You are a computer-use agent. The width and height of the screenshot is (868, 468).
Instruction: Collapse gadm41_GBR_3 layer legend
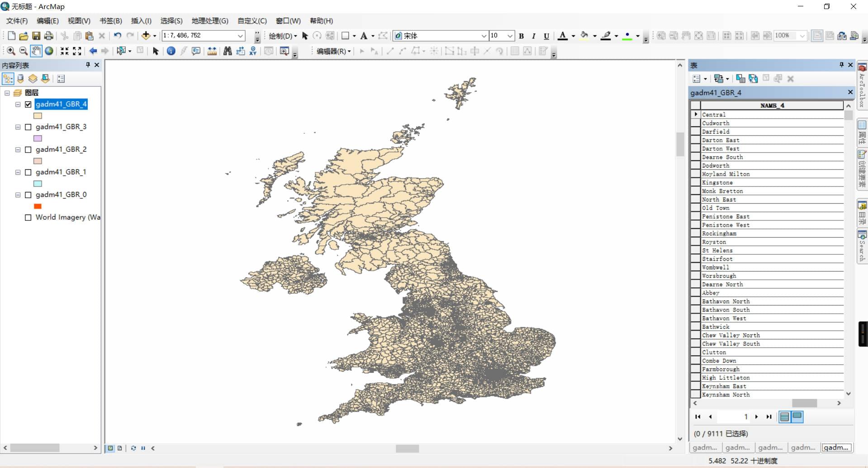18,127
